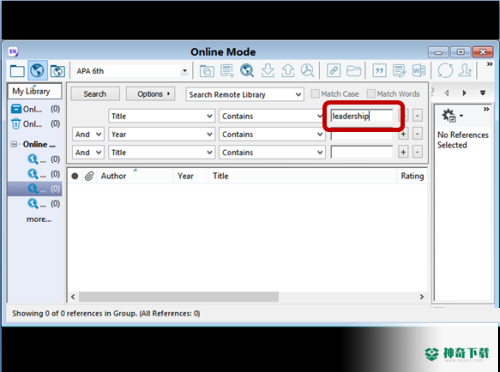Select Integrated Library and Online Mode icon

click(57, 71)
